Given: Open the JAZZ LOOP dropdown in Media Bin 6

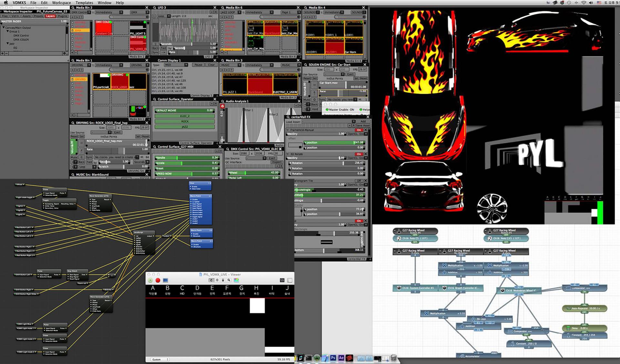Looking at the screenshot, I should pos(231,12).
